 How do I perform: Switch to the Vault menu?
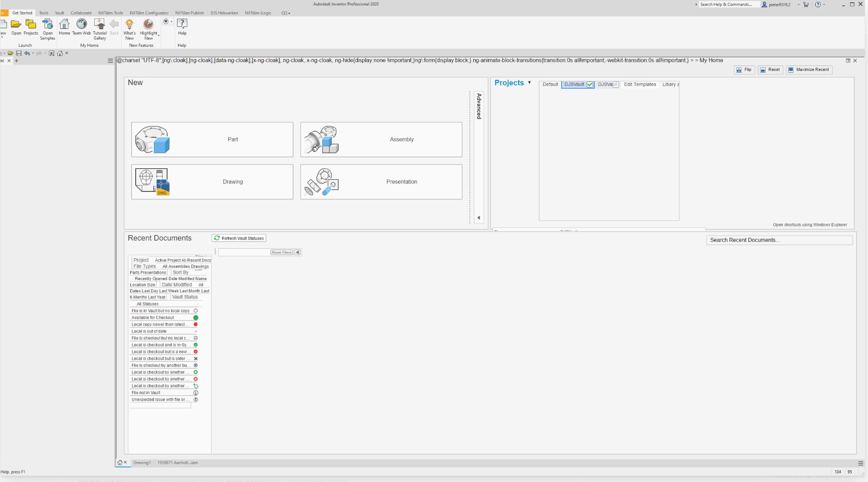click(x=59, y=13)
